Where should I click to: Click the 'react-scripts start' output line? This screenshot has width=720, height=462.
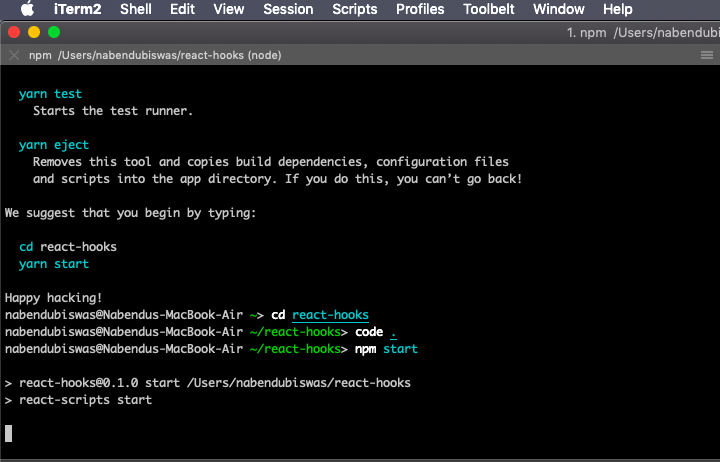79,400
